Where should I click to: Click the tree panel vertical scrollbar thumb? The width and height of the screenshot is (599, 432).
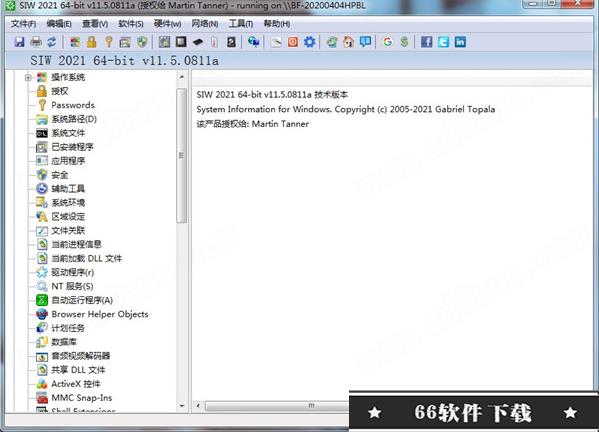pos(182,155)
